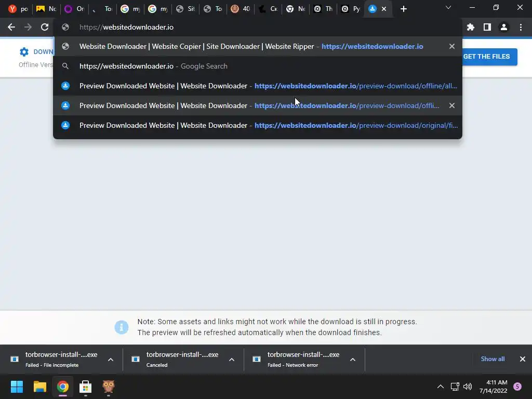Go back with the browser back arrow

(11, 27)
